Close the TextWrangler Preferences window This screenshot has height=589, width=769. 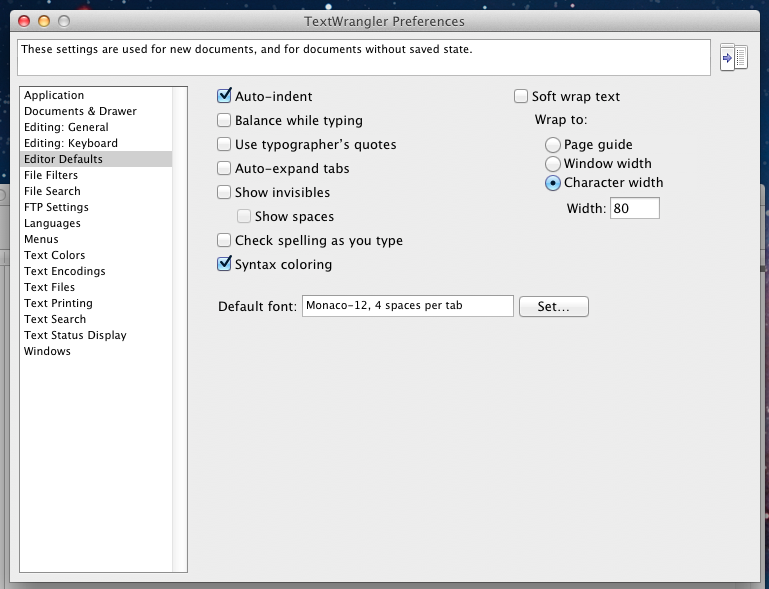point(24,21)
